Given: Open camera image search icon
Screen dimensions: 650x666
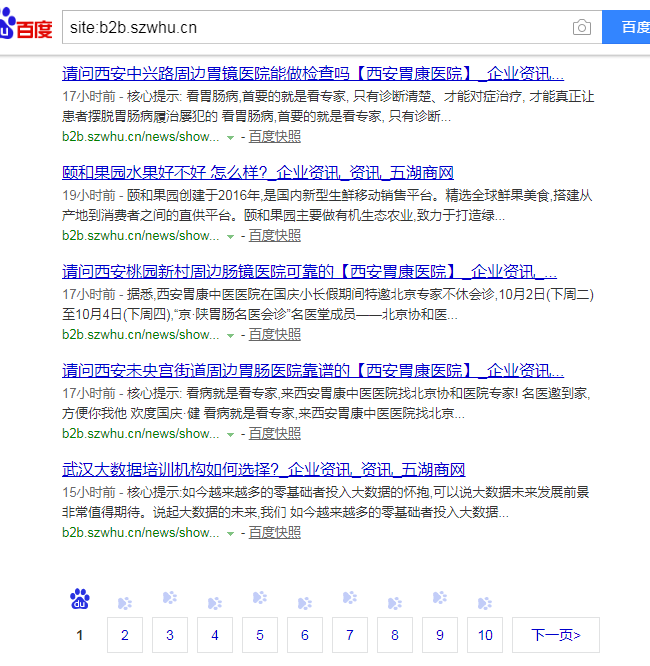Looking at the screenshot, I should point(581,27).
